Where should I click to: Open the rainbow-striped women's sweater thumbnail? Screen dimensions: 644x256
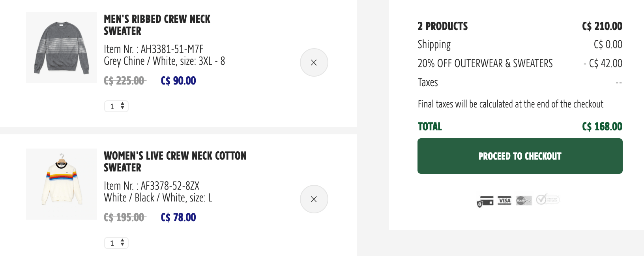point(62,184)
